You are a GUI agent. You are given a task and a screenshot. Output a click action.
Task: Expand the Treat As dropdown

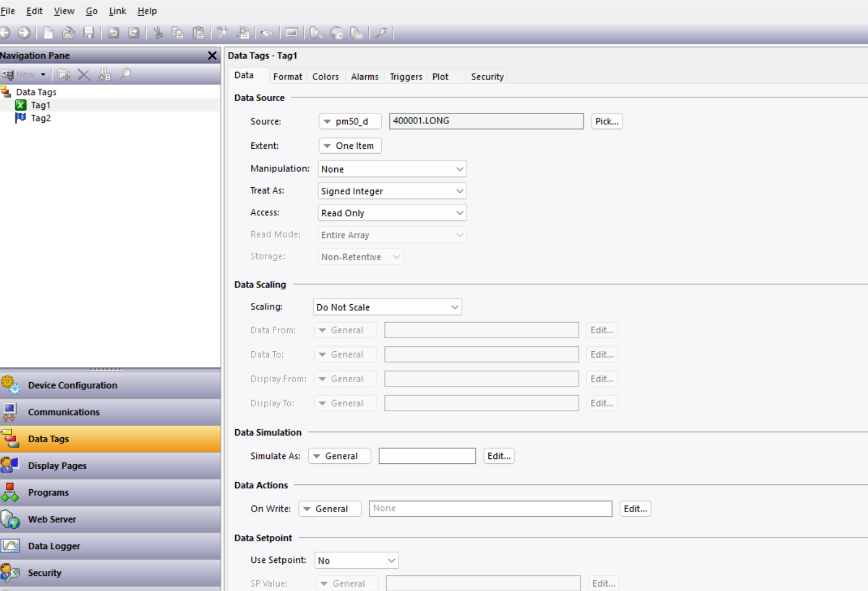(x=392, y=191)
